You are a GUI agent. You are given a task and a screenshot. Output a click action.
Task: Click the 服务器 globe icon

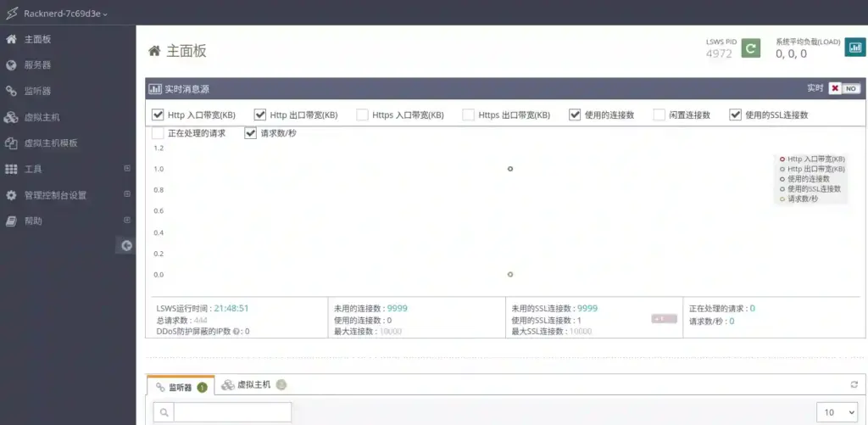[11, 65]
